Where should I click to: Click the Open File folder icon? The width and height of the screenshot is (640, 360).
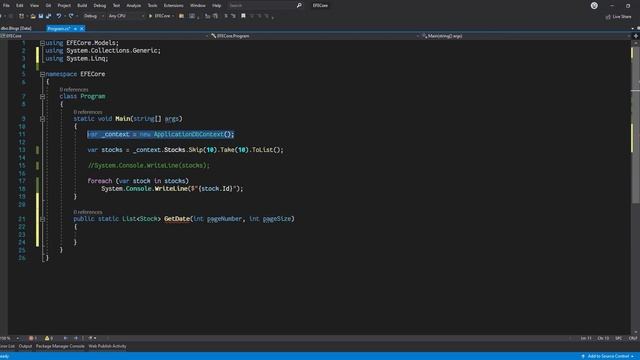pos(33,16)
